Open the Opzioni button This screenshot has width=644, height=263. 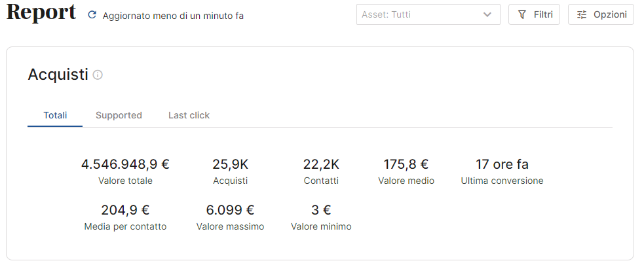click(601, 15)
